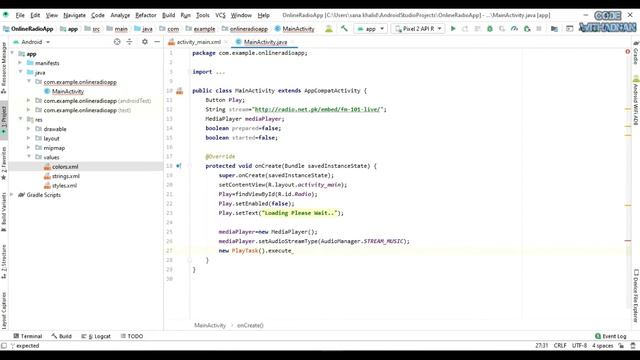This screenshot has width=640, height=360.
Task: Expand the layout folder
Action: click(x=29, y=138)
